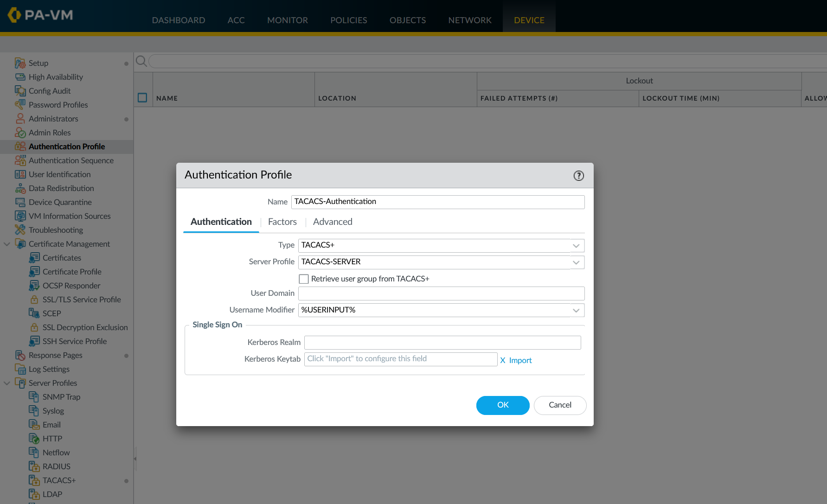Open the Username Modifier dropdown
This screenshot has height=504, width=827.
point(576,310)
